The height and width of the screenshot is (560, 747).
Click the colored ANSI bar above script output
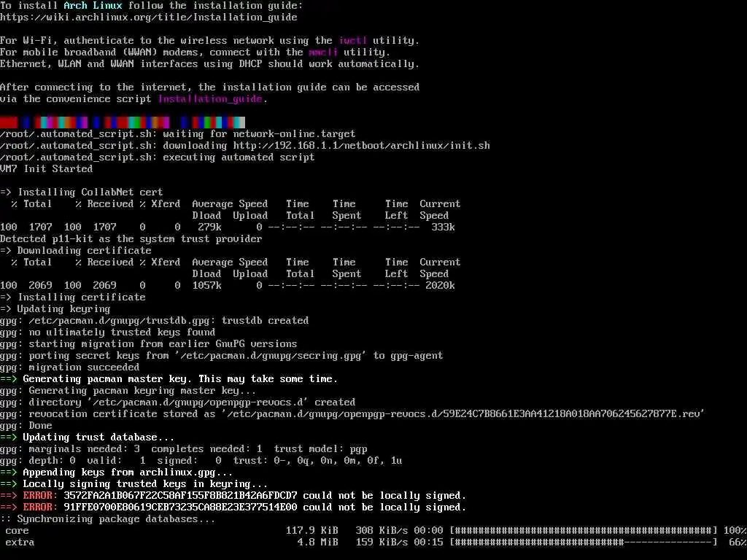click(123, 122)
